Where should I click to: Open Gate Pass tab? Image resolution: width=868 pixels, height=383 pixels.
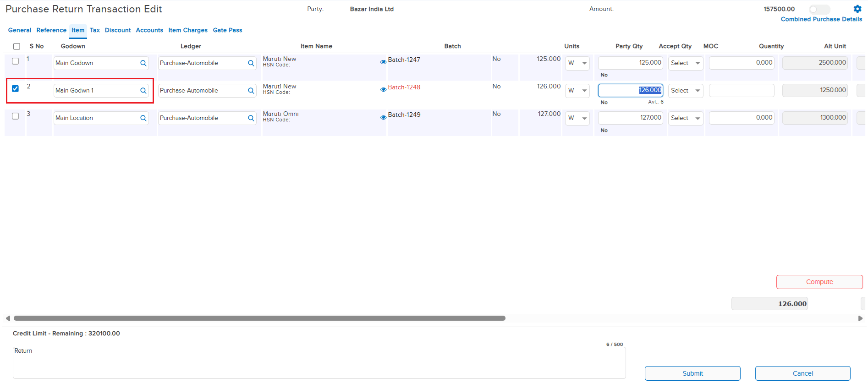(227, 30)
